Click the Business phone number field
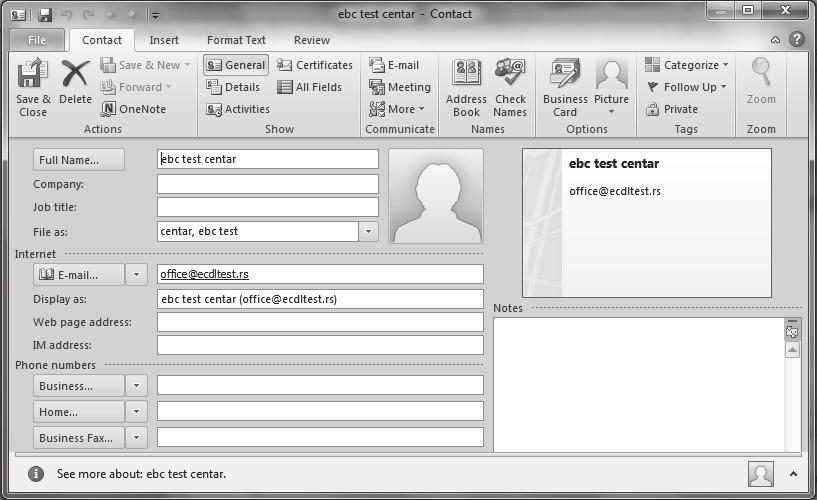Viewport: 817px width, 500px height. coord(320,385)
